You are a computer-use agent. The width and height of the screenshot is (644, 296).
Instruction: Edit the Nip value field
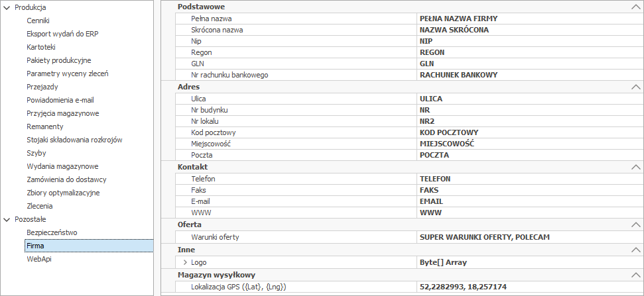[527, 41]
